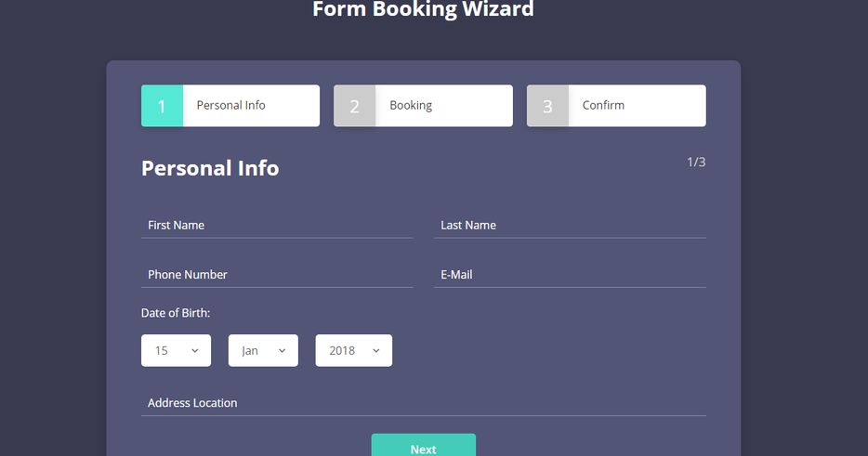Go to the Booking step tab
This screenshot has height=456, width=868.
coord(423,106)
